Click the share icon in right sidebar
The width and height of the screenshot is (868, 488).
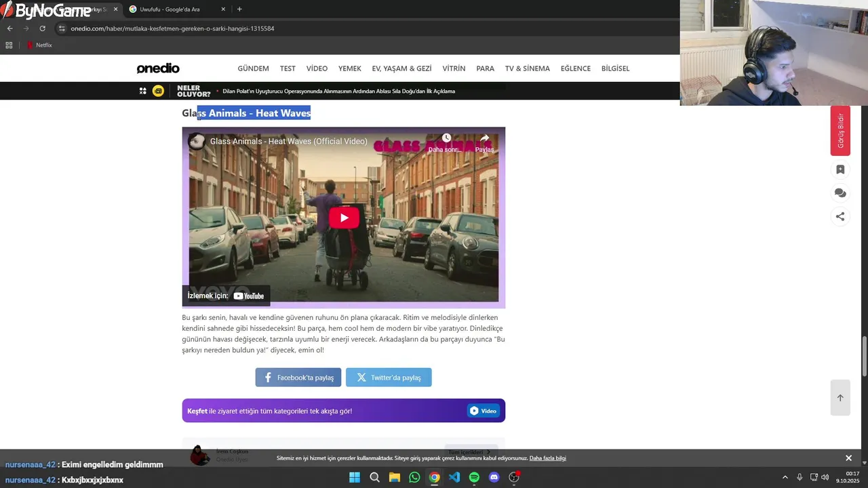840,217
